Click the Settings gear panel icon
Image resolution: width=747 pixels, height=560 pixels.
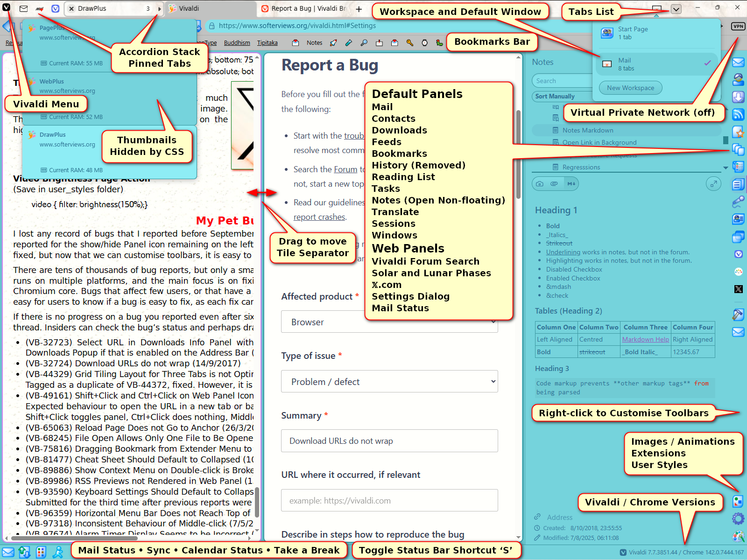pos(738,518)
